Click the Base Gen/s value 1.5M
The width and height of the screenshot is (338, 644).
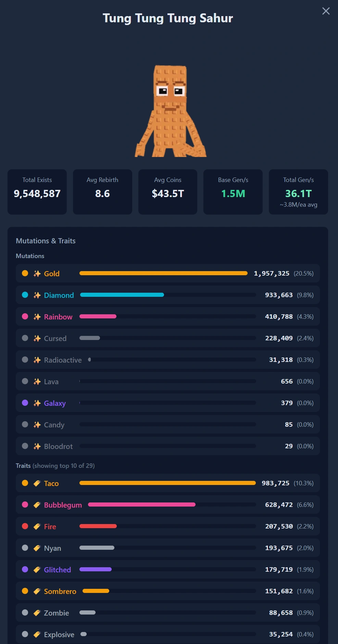pyautogui.click(x=233, y=194)
